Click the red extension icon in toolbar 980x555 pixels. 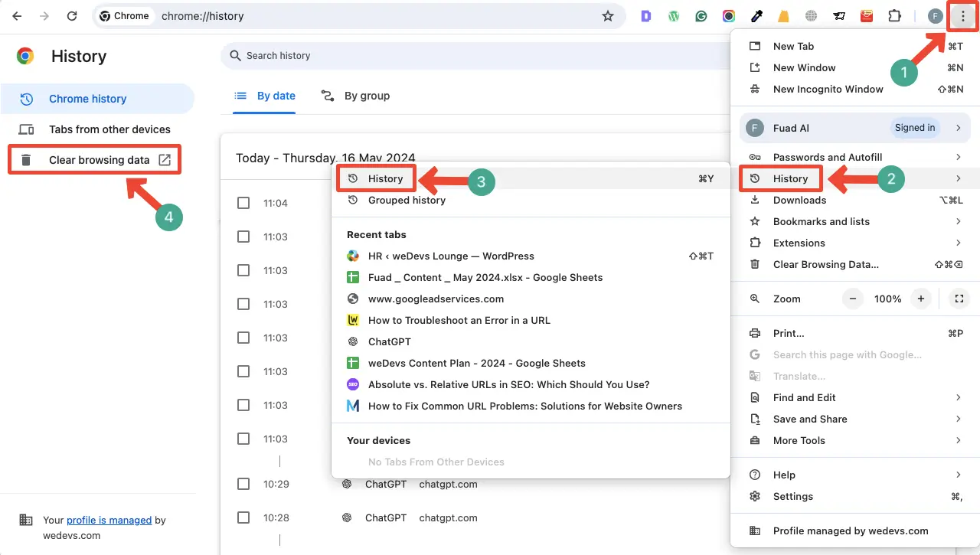point(867,16)
